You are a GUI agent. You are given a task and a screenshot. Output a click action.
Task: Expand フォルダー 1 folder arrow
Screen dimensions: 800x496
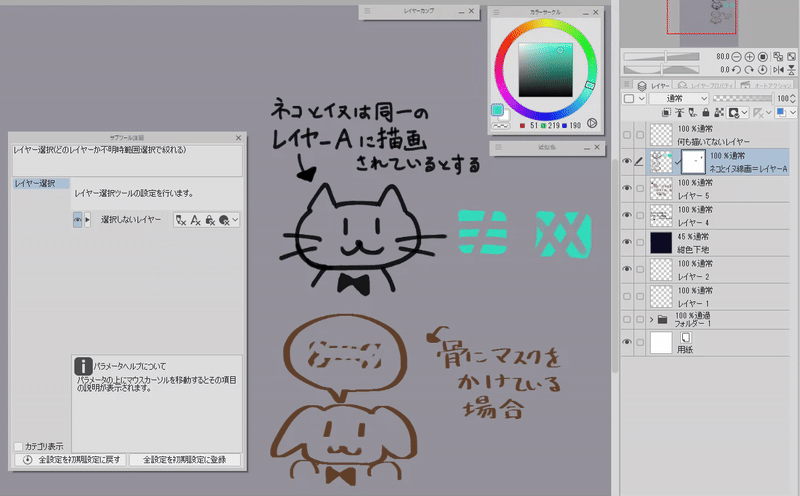652,320
